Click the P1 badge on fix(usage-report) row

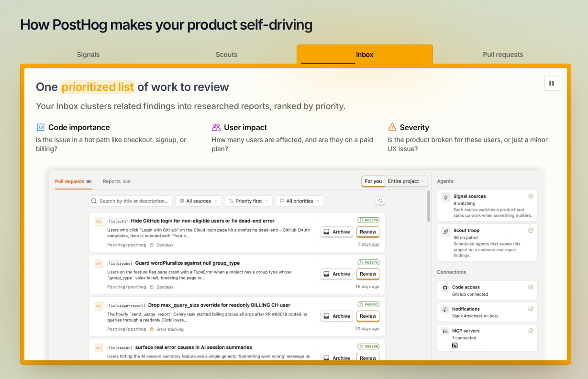99,306
